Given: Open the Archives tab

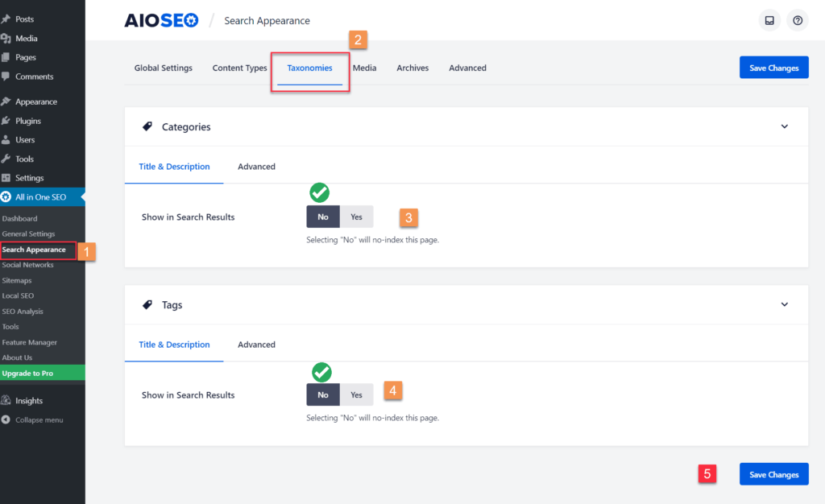Looking at the screenshot, I should [412, 68].
